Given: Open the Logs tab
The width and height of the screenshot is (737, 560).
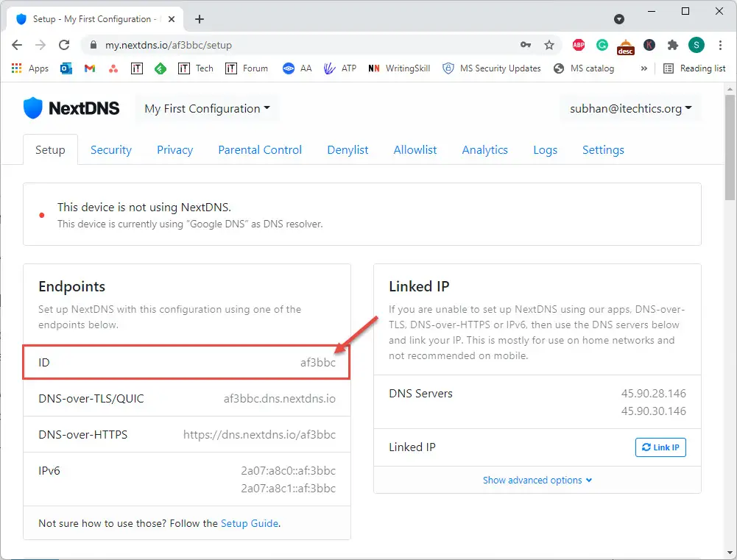Looking at the screenshot, I should (x=546, y=150).
